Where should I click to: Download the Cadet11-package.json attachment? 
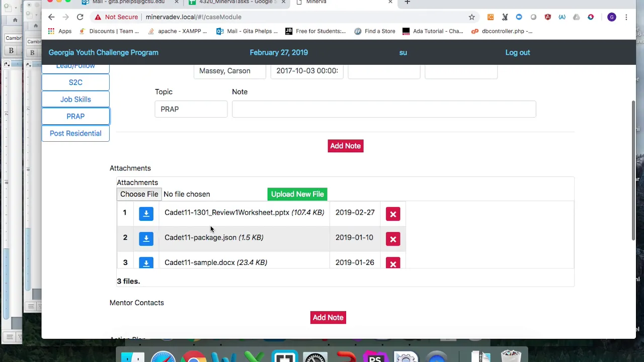tap(146, 239)
